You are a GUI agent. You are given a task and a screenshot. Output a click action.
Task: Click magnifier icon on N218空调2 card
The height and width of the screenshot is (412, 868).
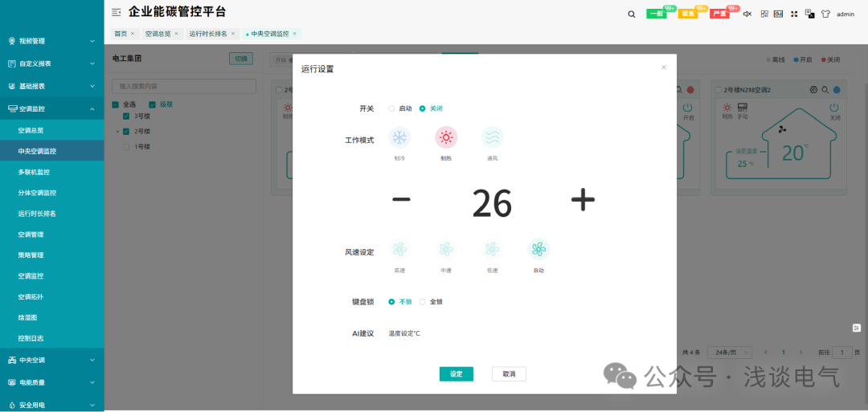coord(825,90)
